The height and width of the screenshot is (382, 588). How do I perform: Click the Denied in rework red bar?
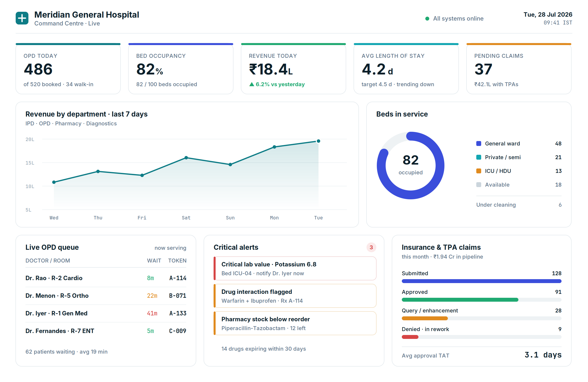click(x=410, y=337)
